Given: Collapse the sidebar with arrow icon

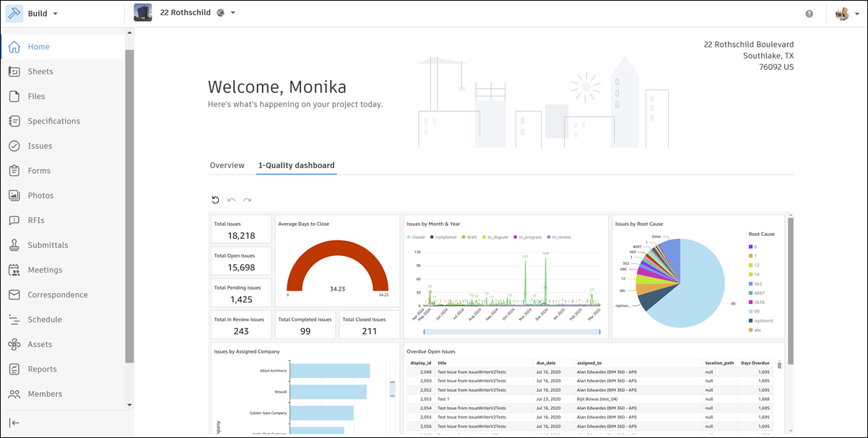Looking at the screenshot, I should pos(14,423).
